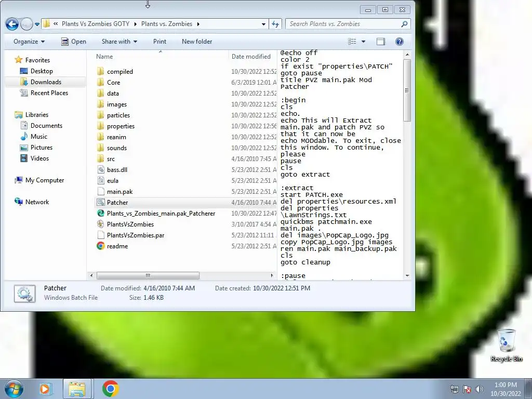Select the particles folder icon
Viewport: 532px width, 399px height.
[x=100, y=115]
